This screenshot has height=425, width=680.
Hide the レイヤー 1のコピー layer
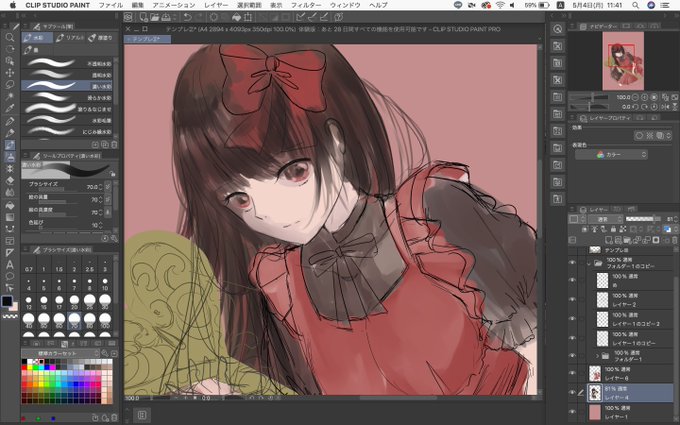coord(572,338)
